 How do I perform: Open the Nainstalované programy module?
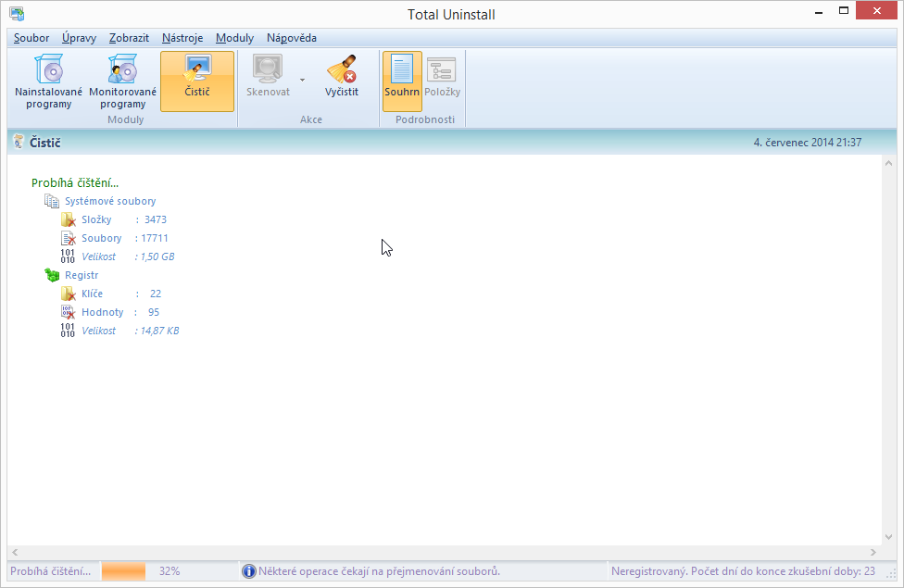pos(48,81)
